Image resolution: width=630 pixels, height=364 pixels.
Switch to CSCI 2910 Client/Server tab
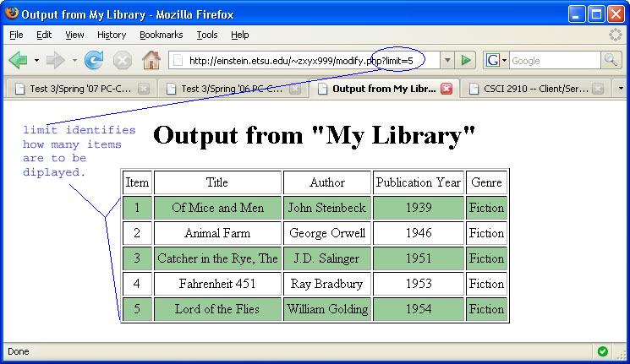pyautogui.click(x=536, y=89)
